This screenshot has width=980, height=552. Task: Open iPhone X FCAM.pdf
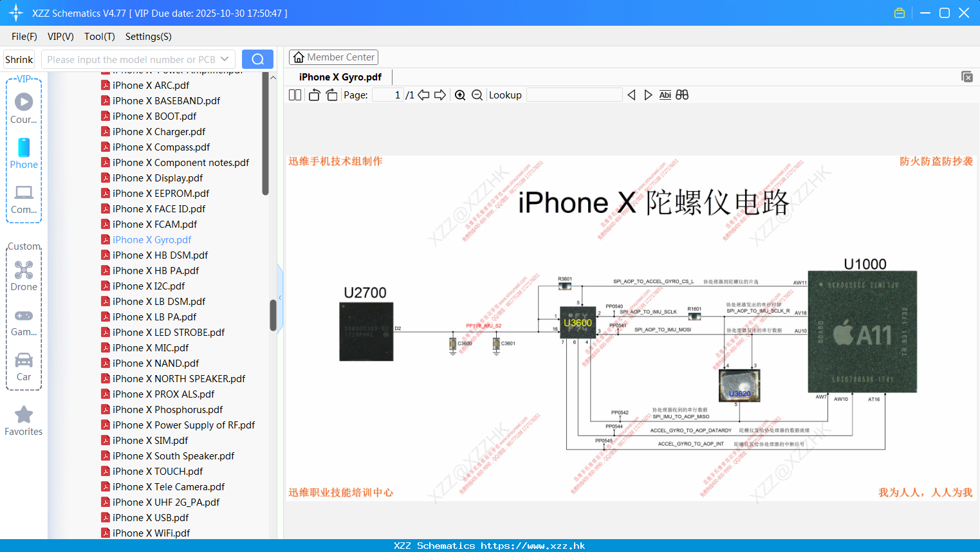tap(154, 224)
